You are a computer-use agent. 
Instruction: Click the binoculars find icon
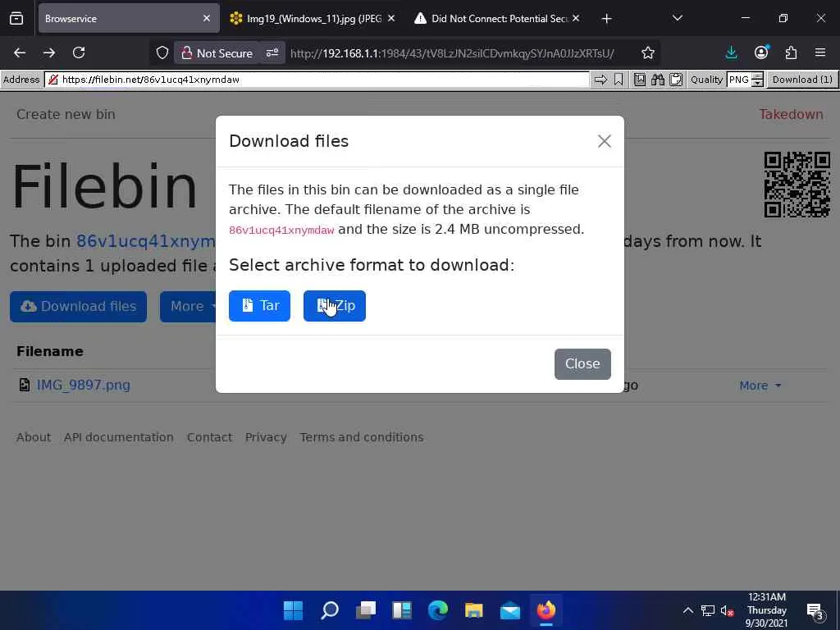click(658, 80)
